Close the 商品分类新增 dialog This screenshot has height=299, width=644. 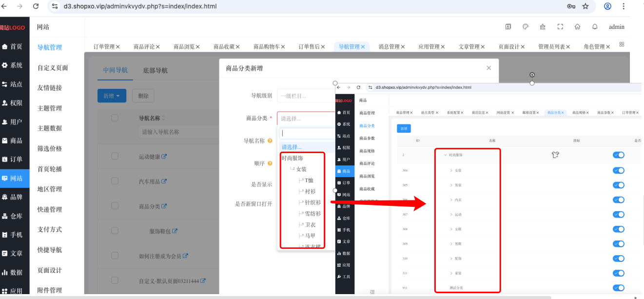point(489,68)
